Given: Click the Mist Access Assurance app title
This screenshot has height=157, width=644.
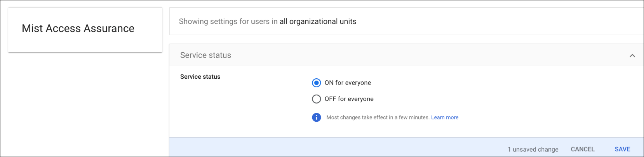Looking at the screenshot, I should click(x=78, y=28).
